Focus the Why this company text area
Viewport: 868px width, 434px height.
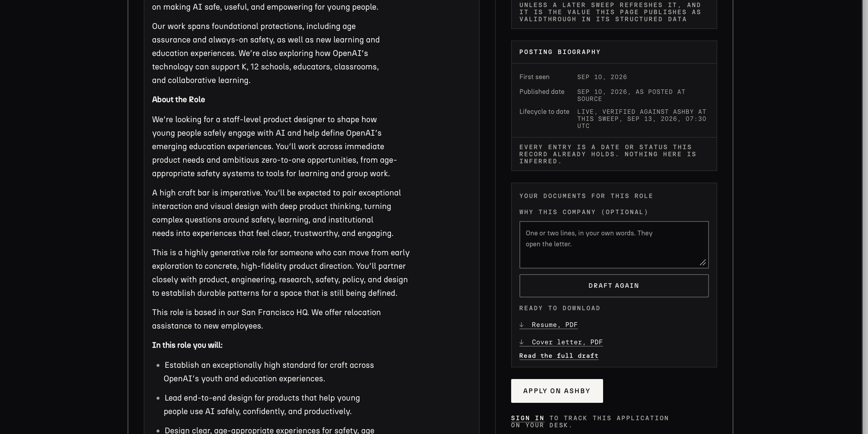pos(614,245)
